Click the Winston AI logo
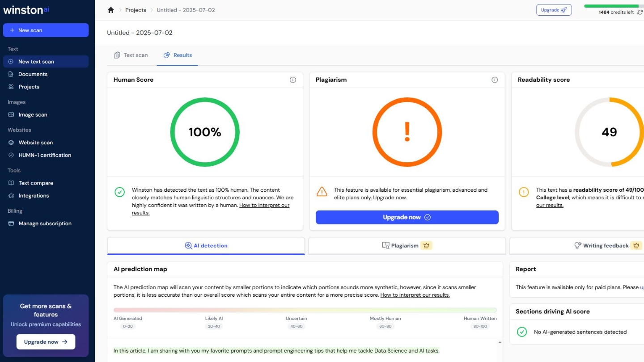This screenshot has height=362, width=644. point(25,10)
